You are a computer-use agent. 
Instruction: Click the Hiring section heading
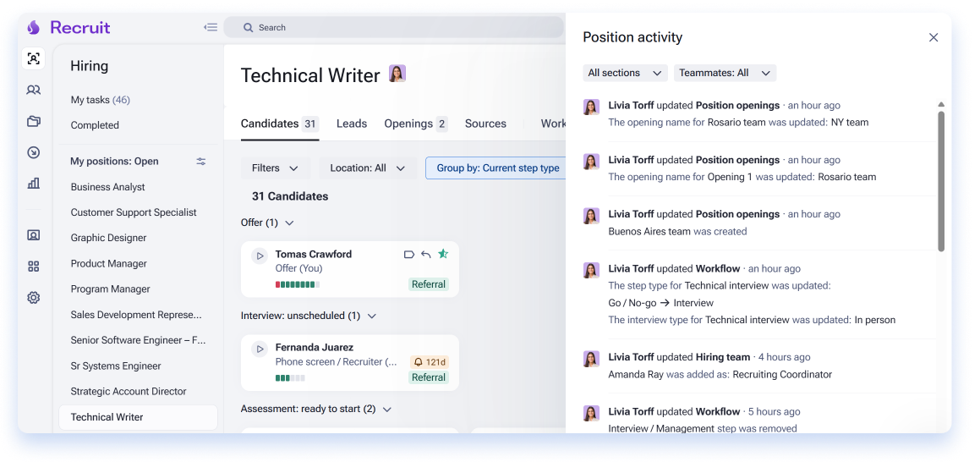(90, 66)
